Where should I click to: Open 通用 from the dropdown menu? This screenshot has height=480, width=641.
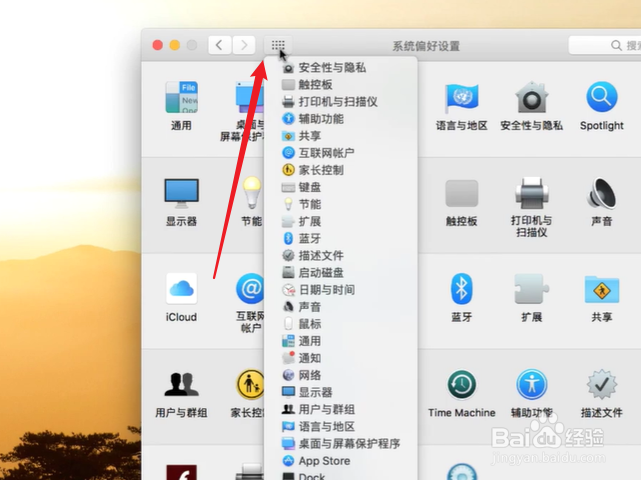[x=341, y=341]
